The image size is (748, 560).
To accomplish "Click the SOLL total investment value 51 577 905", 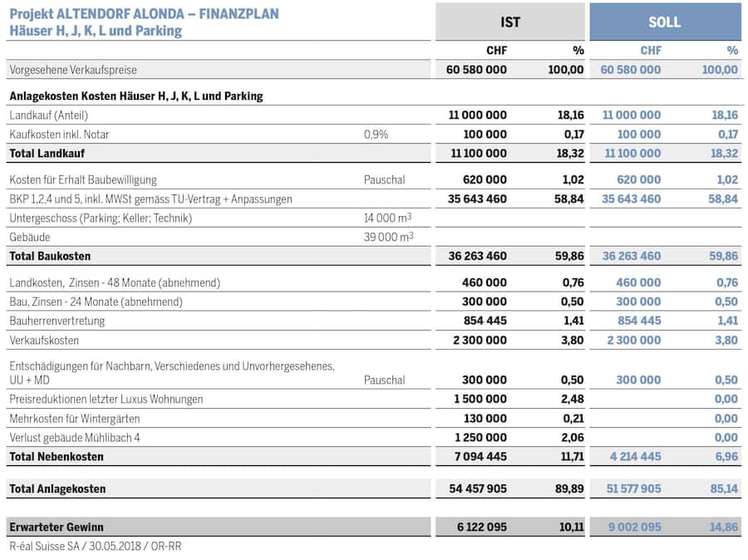I will click(x=633, y=489).
